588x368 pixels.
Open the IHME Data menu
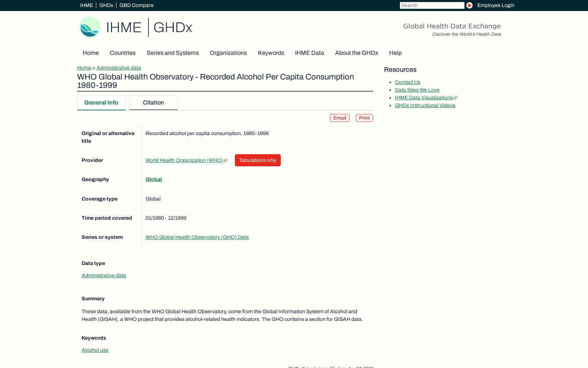coord(309,53)
